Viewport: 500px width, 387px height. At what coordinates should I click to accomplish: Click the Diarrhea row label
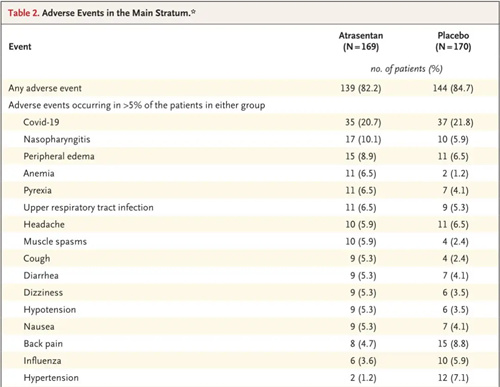click(41, 276)
